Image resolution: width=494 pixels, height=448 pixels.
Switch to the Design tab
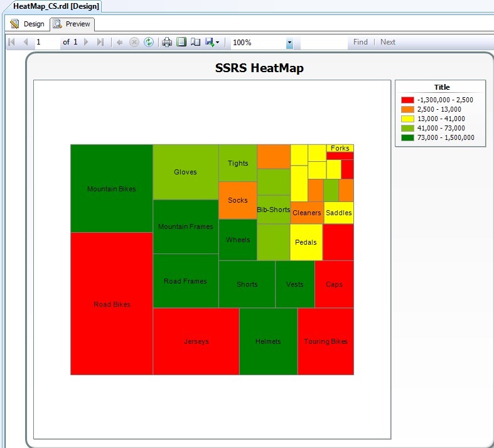click(28, 24)
